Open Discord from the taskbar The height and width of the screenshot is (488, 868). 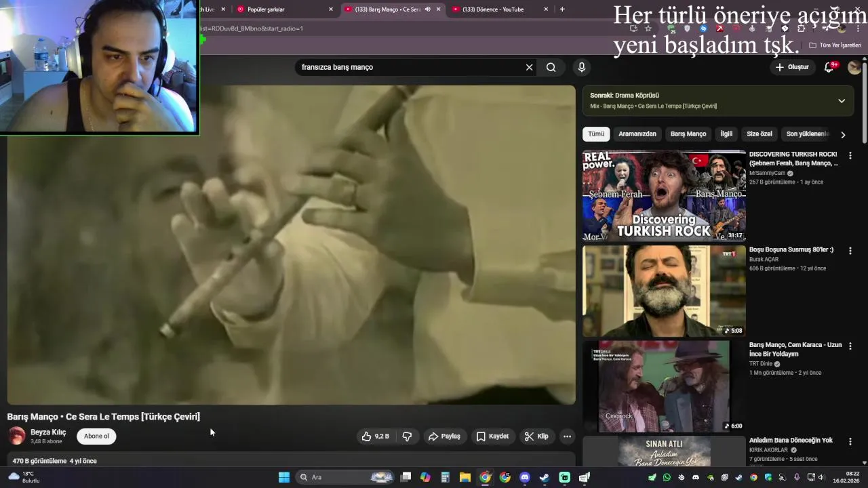tap(524, 477)
